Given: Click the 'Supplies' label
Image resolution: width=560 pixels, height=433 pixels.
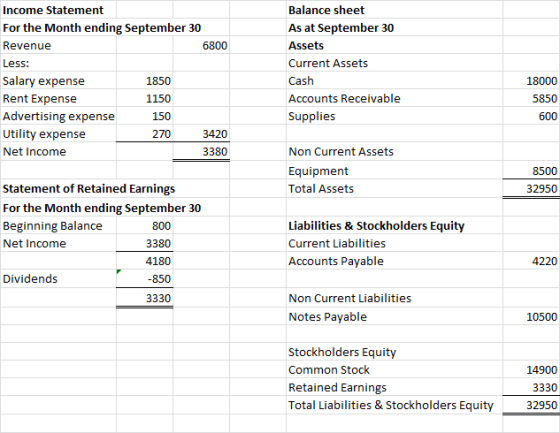Looking at the screenshot, I should coord(312,116).
